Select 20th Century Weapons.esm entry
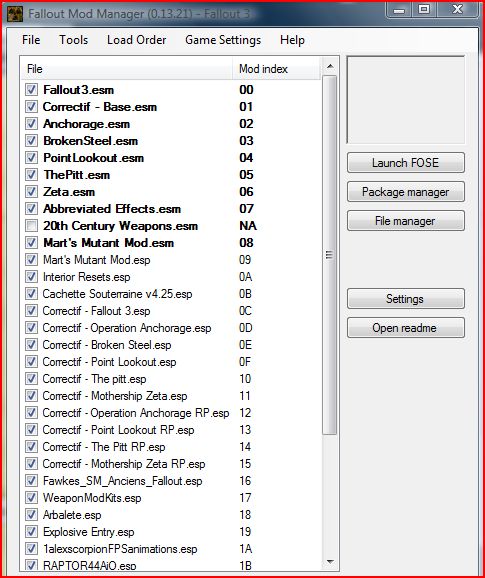485x578 pixels. tap(121, 226)
